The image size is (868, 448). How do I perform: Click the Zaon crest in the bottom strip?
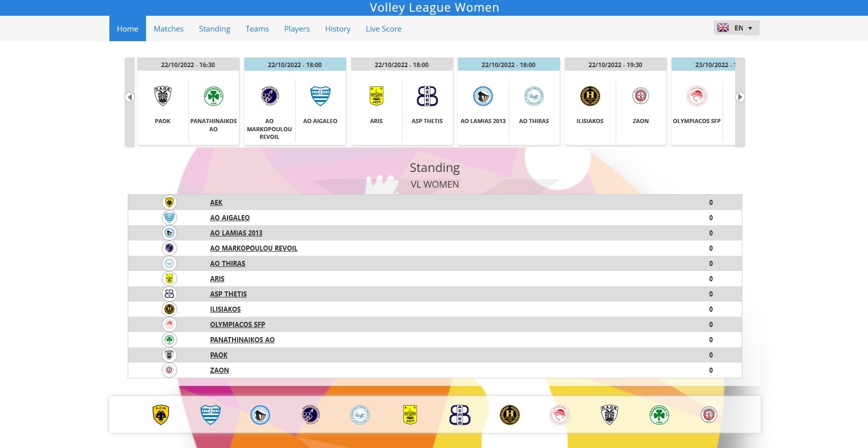(x=709, y=415)
